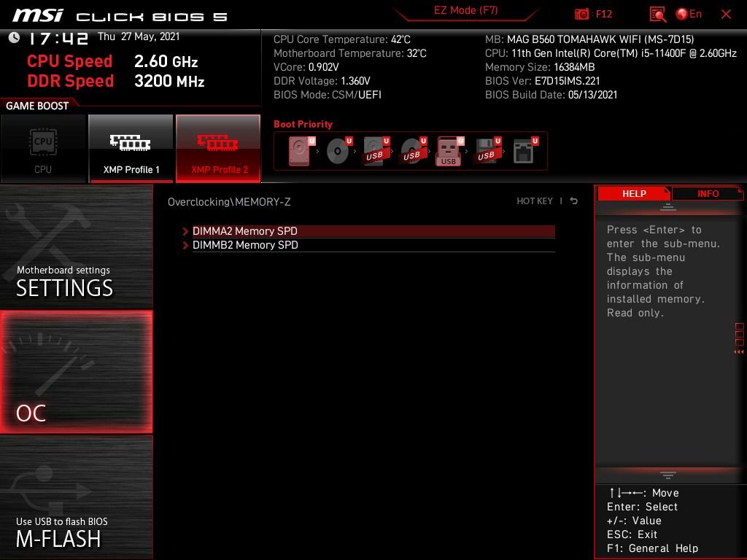
Task: Click the Boot Priority label
Action: tap(303, 124)
